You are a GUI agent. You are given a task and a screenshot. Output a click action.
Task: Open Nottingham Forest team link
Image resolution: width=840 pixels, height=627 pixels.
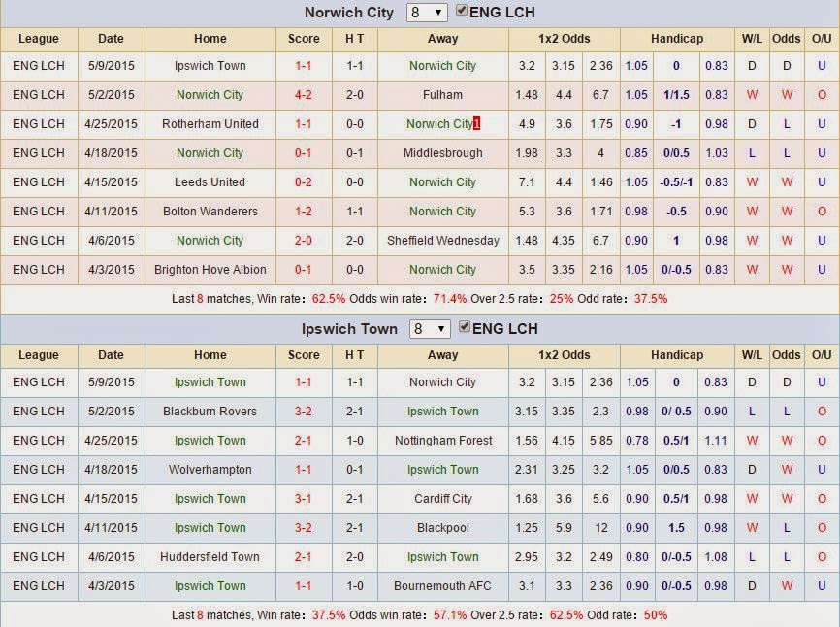[x=442, y=441]
